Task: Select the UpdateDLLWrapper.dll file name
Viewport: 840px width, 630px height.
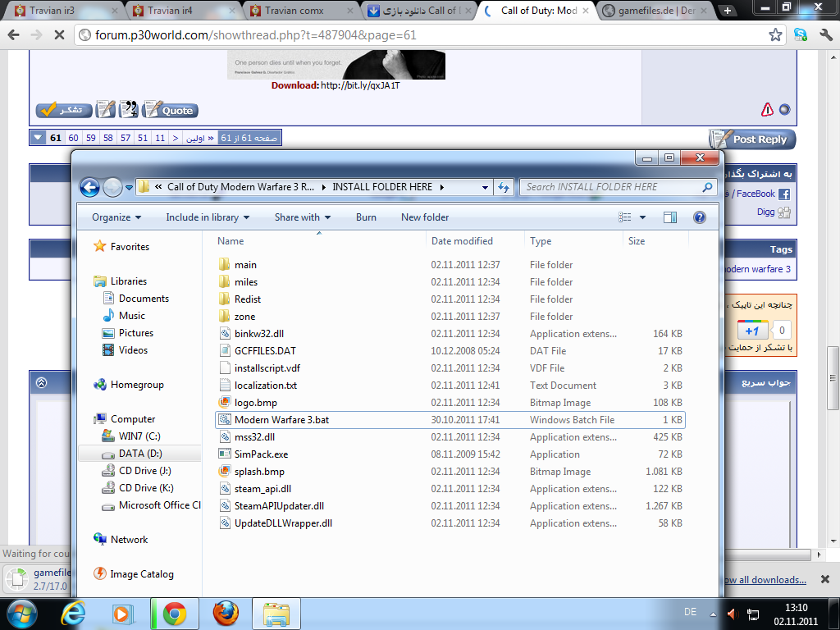Action: 283,523
